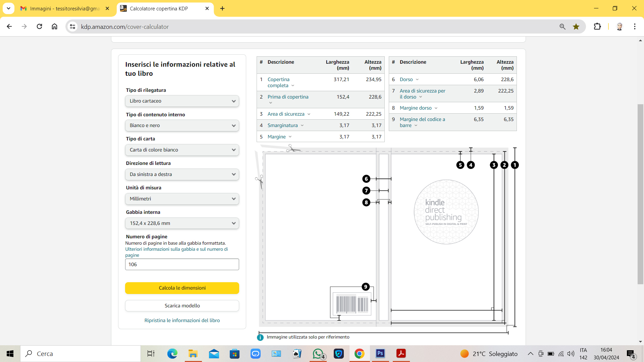644x362 pixels.
Task: Click Calcola le dimensioni button
Action: click(182, 288)
